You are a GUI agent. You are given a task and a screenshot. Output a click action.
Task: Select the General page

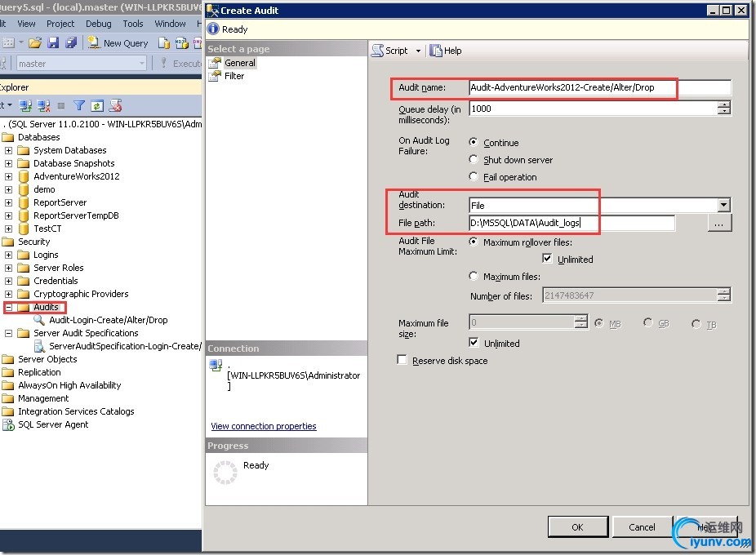pyautogui.click(x=239, y=63)
